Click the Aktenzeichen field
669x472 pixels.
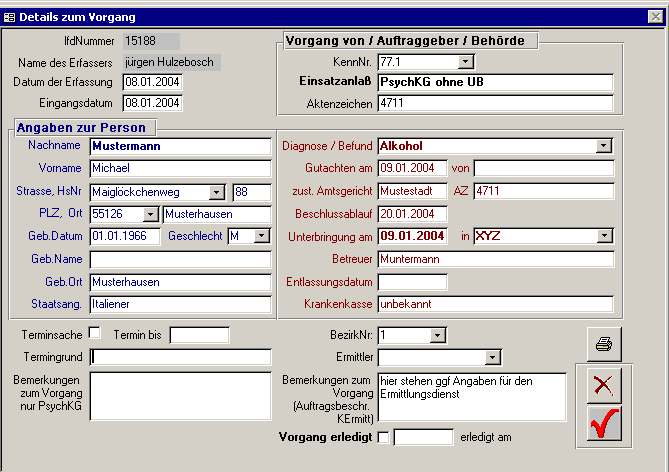495,103
